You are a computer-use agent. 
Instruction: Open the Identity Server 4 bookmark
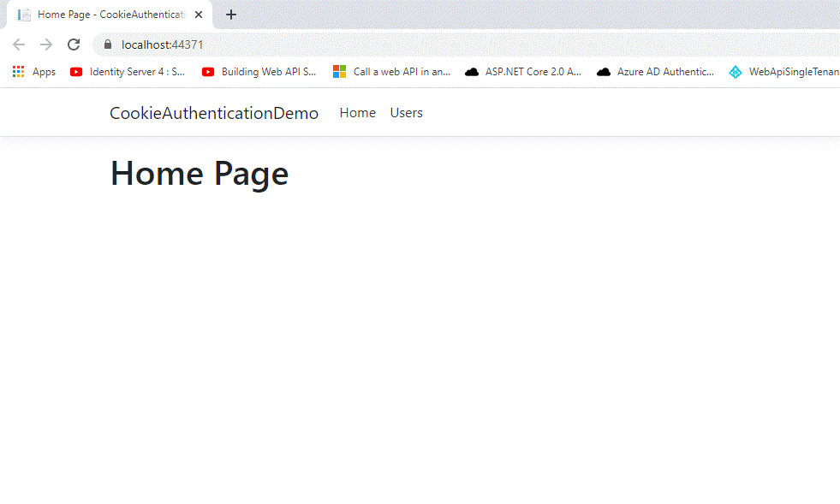(x=133, y=72)
